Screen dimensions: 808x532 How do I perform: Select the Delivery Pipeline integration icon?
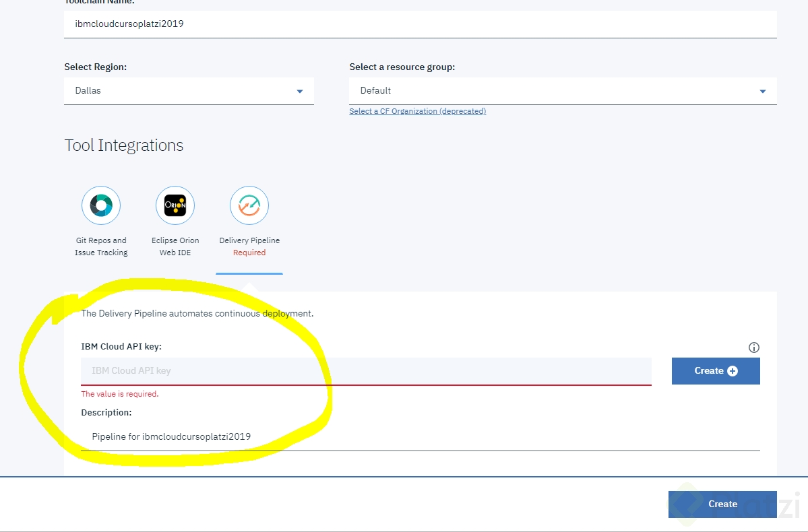249,205
